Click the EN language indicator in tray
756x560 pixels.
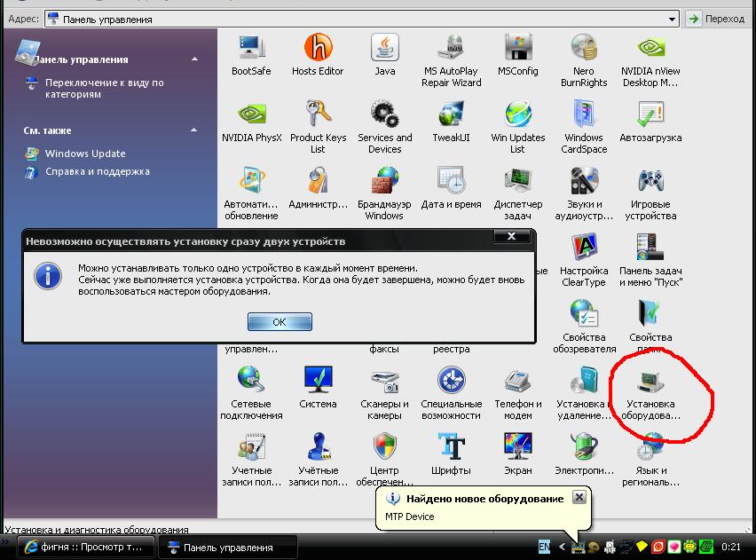[544, 547]
